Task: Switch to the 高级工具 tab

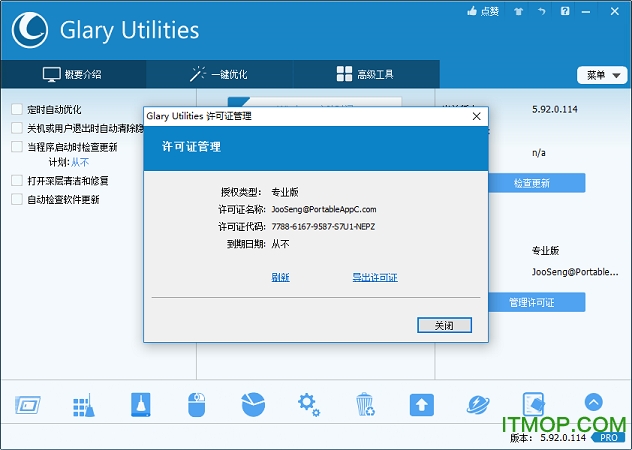Action: [365, 74]
